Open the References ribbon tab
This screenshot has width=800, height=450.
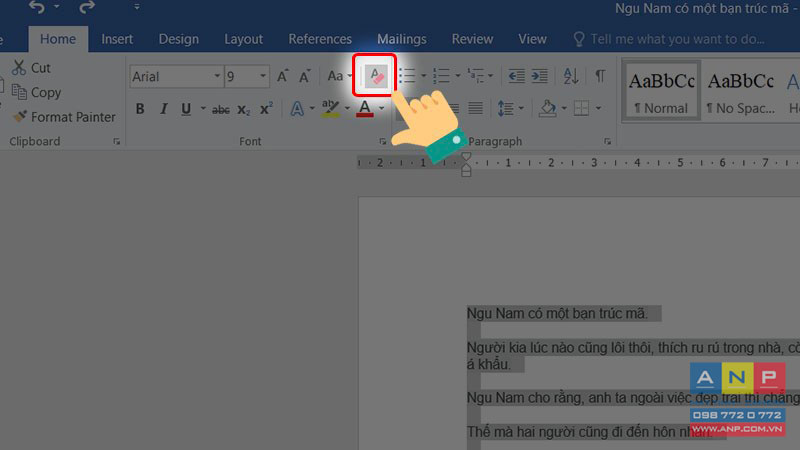(x=320, y=39)
